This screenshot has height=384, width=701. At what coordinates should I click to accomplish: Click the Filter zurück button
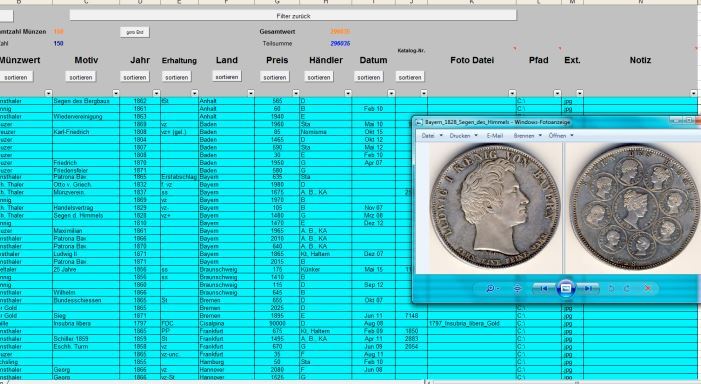[x=293, y=16]
